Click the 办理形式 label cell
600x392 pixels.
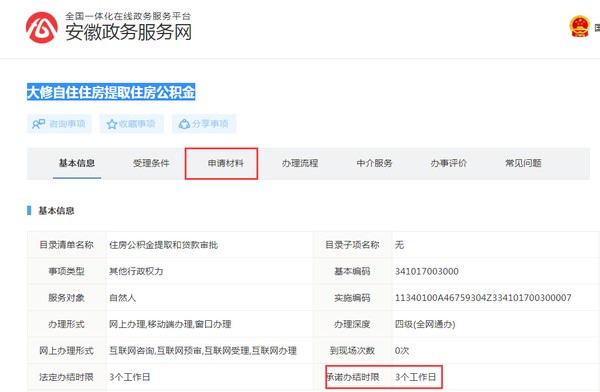point(67,324)
